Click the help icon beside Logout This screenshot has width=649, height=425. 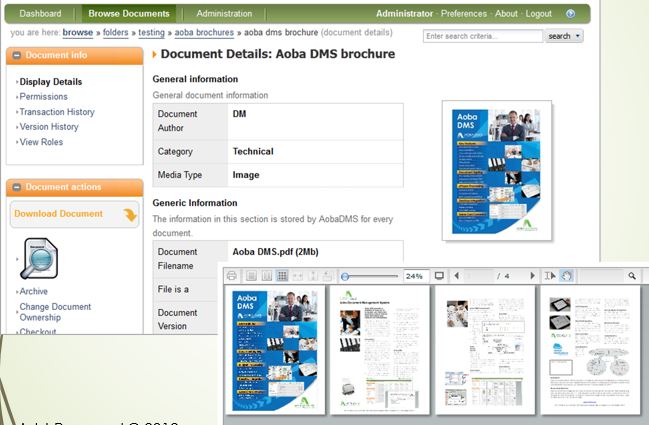(570, 14)
